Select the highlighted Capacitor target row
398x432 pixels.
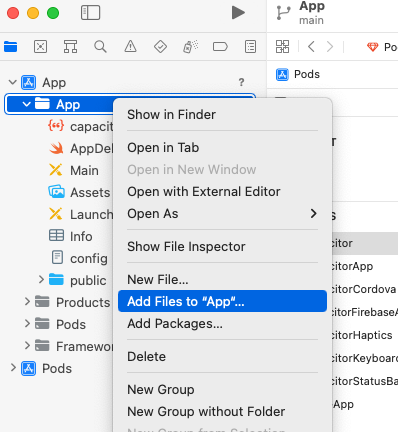pos(365,243)
